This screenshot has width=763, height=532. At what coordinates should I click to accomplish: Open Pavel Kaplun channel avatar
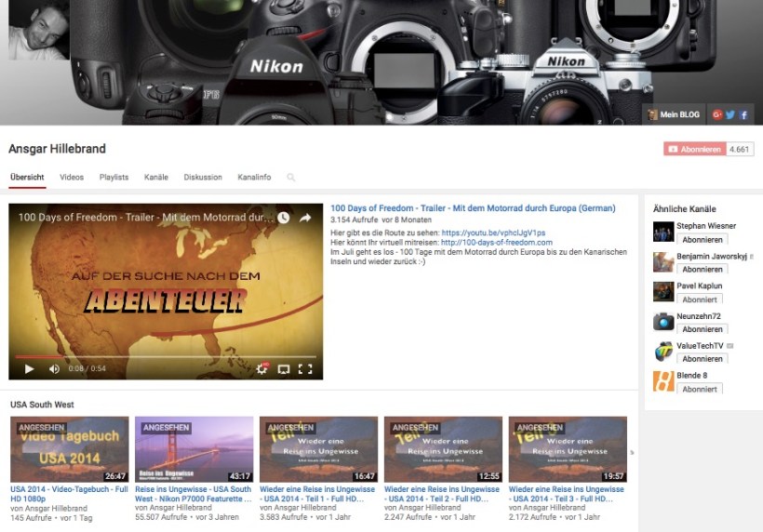click(663, 292)
